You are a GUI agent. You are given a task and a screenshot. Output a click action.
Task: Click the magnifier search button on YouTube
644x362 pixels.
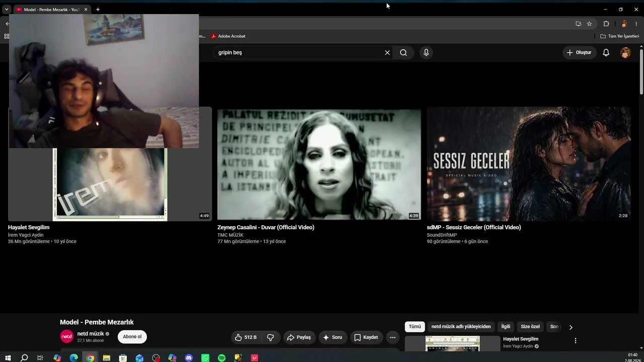point(404,52)
